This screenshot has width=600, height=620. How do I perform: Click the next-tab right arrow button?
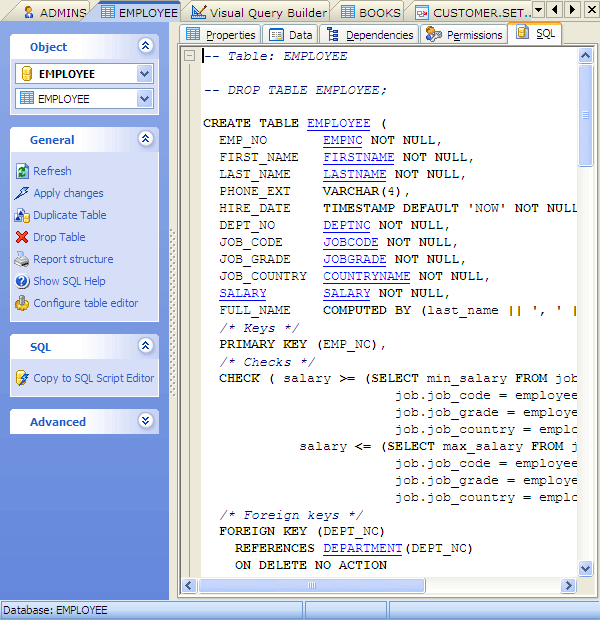click(x=572, y=9)
